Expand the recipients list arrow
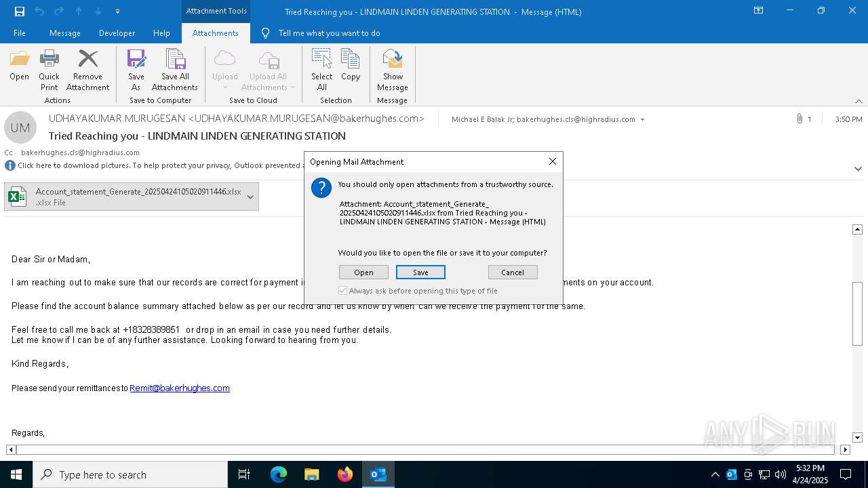 [x=642, y=119]
